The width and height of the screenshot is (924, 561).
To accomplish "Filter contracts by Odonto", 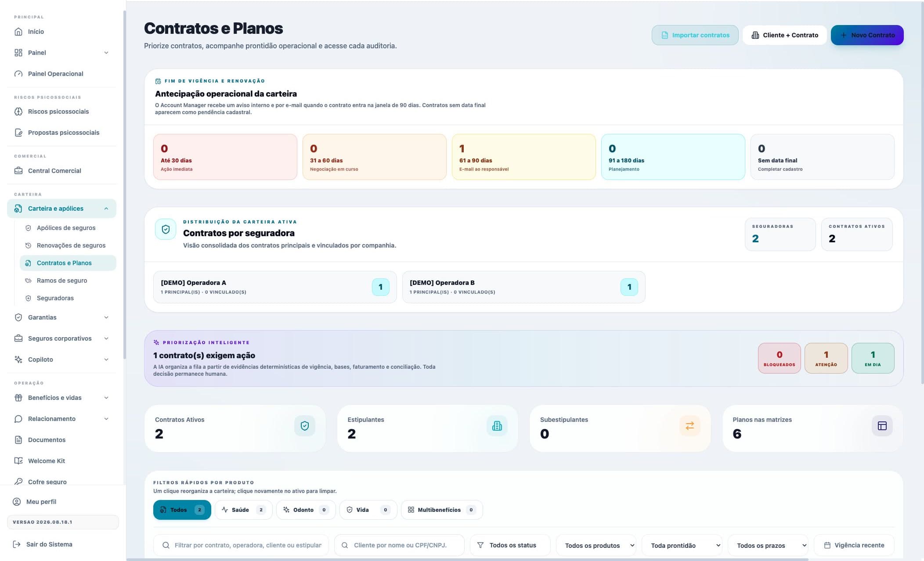I will (x=306, y=510).
